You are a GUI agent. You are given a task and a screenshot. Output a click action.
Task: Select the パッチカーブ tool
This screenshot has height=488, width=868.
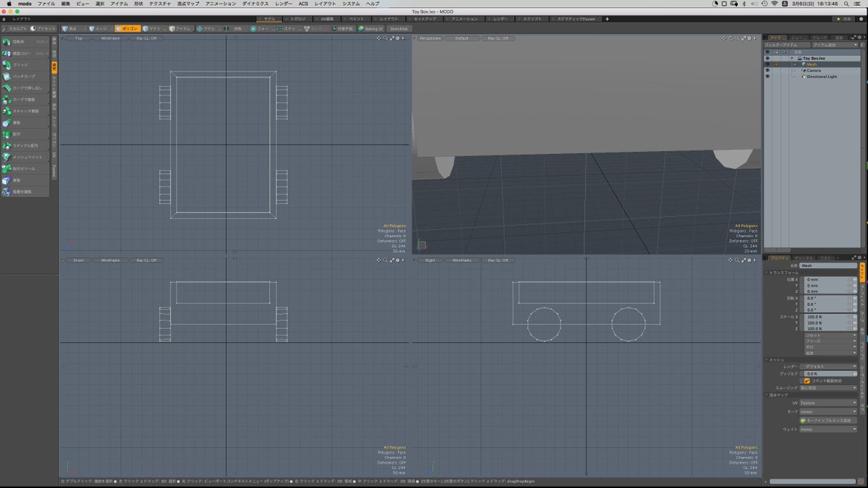[26, 77]
